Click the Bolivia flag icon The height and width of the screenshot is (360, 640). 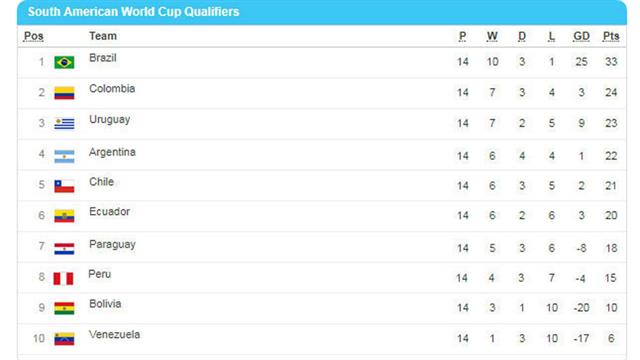[x=64, y=308]
